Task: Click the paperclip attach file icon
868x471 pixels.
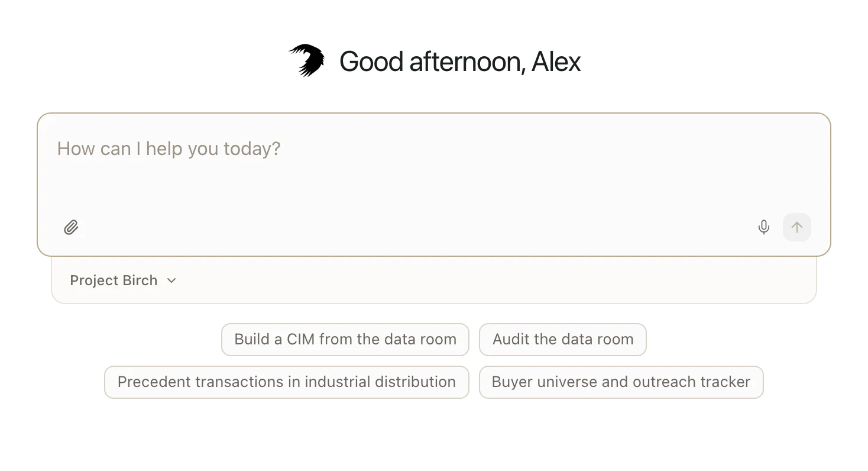Action: pyautogui.click(x=71, y=227)
